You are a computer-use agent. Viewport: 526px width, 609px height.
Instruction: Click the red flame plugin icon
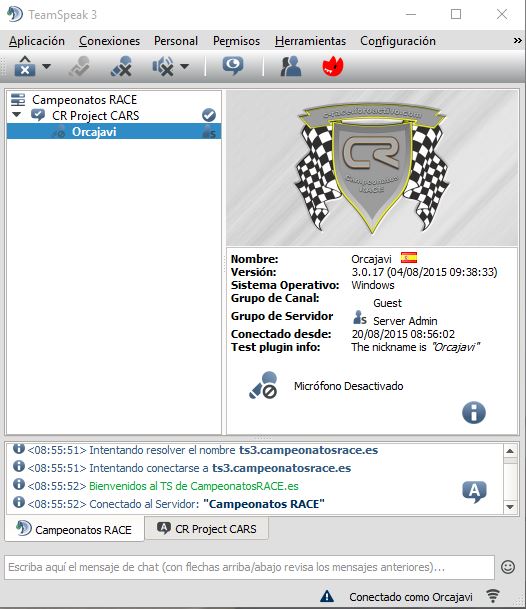coord(333,66)
